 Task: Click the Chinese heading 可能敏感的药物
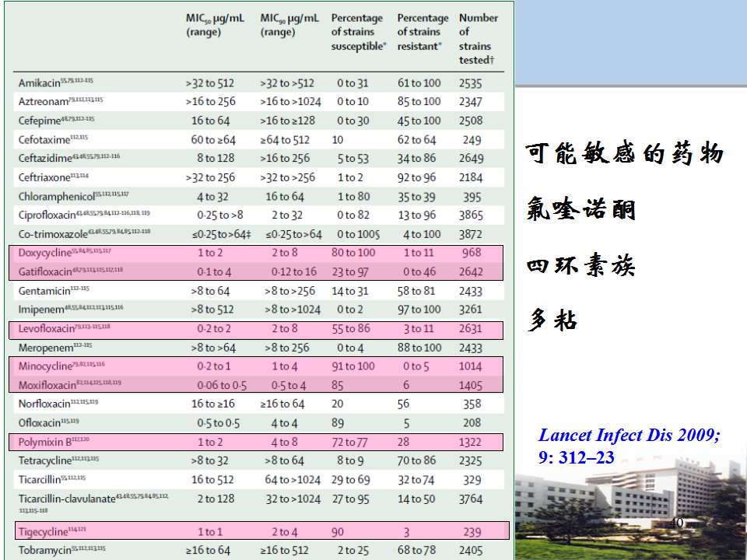625,153
